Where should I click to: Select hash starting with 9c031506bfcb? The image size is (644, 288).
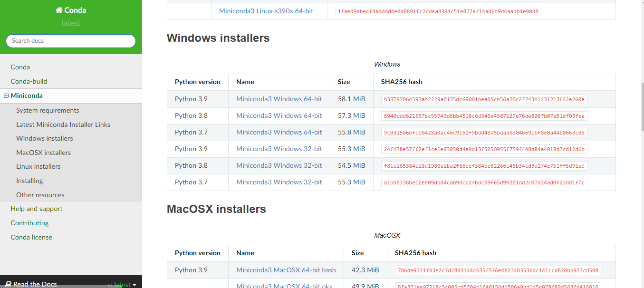(484, 133)
